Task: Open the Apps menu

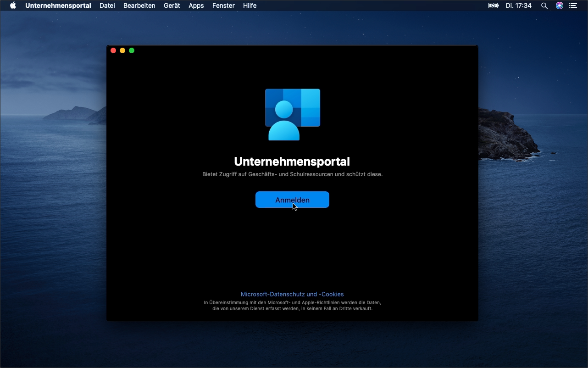Action: tap(196, 6)
